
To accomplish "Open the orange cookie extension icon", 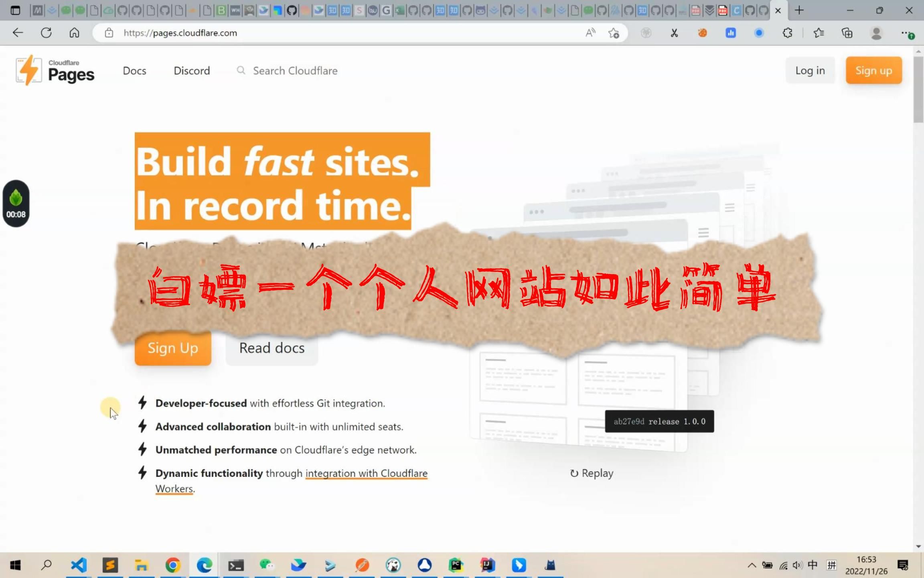I will coord(702,33).
